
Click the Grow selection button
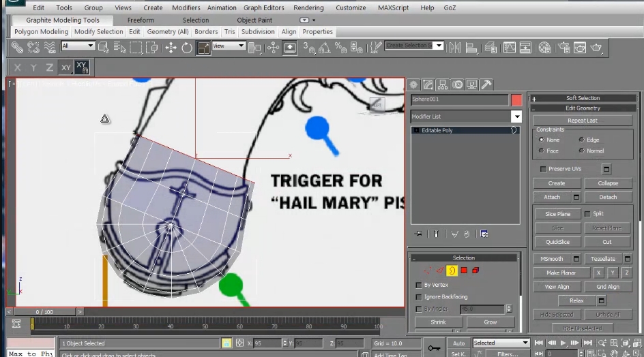point(491,322)
